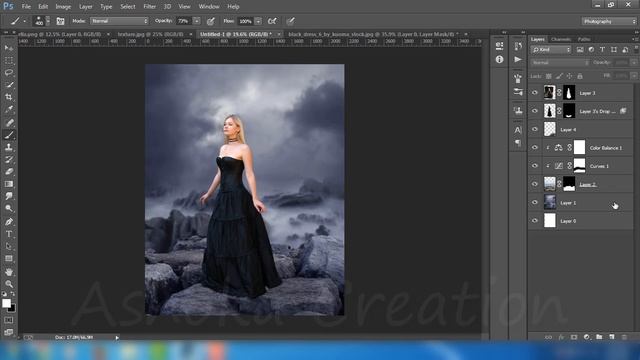Hide Layer 2 visibility eye
640x360 pixels.
[535, 184]
